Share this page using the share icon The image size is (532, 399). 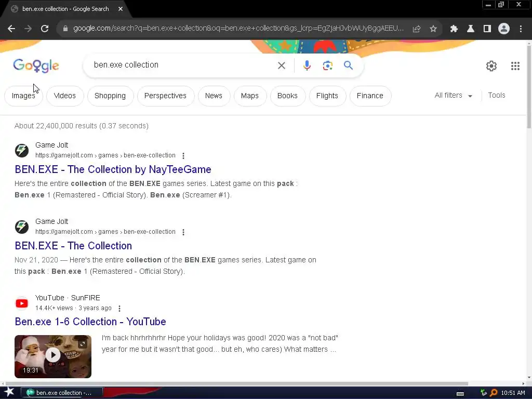(417, 29)
